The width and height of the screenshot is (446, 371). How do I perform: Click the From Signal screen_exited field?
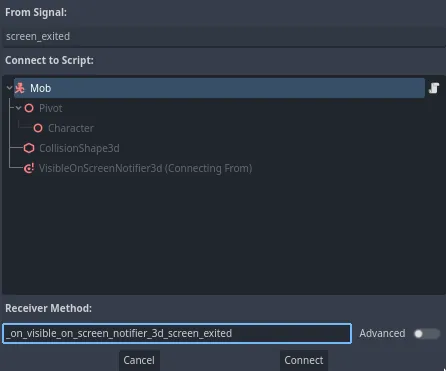tap(224, 36)
